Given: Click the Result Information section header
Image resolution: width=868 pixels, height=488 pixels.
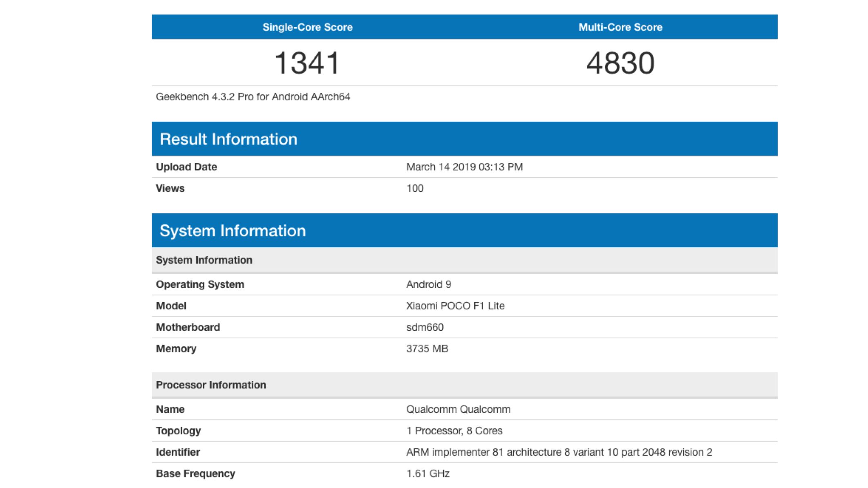Looking at the screenshot, I should tap(228, 139).
